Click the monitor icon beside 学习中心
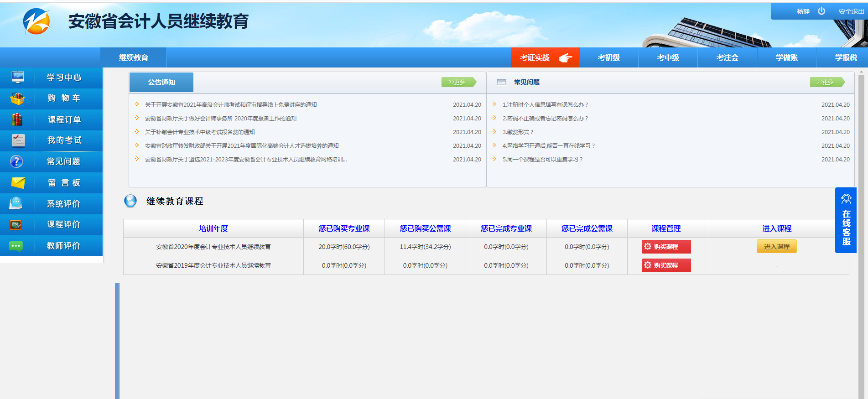The height and width of the screenshot is (399, 868). pos(18,78)
